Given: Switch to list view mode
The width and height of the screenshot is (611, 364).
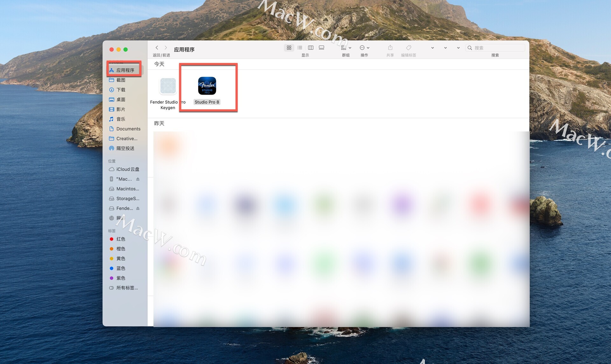Looking at the screenshot, I should [x=300, y=48].
